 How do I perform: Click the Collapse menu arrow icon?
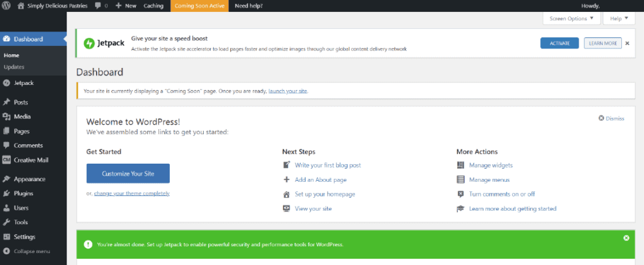(x=6, y=251)
